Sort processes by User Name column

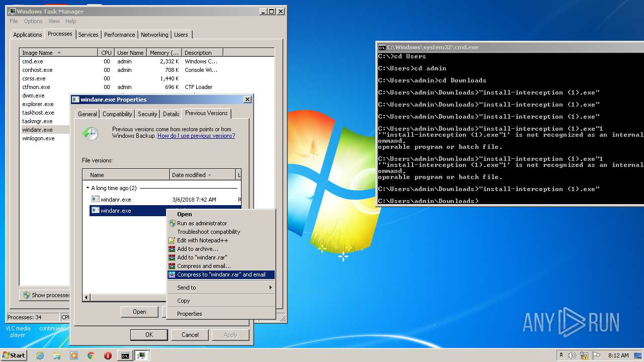(130, 53)
